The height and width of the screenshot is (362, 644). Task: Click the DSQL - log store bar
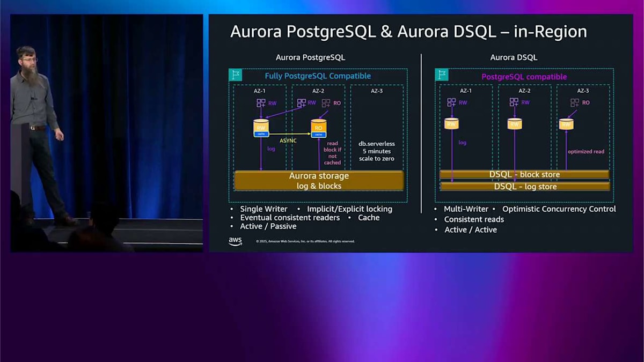[x=524, y=186]
